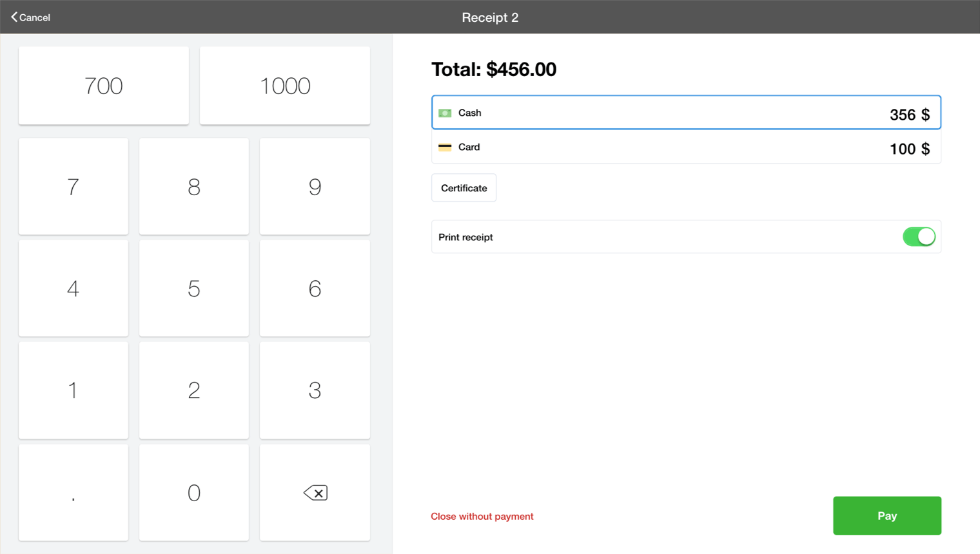Image resolution: width=980 pixels, height=554 pixels.
Task: Tap the 1000 quick amount key
Action: pyautogui.click(x=284, y=84)
